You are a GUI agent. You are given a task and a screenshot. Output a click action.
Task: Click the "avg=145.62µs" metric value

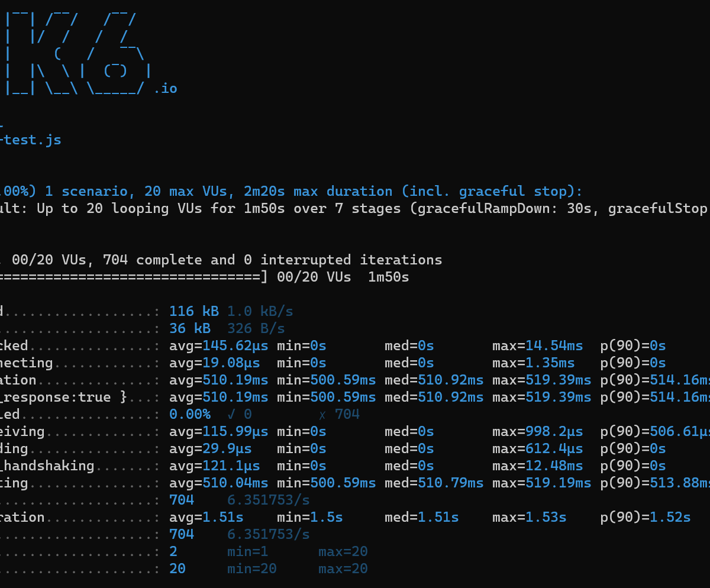click(218, 345)
